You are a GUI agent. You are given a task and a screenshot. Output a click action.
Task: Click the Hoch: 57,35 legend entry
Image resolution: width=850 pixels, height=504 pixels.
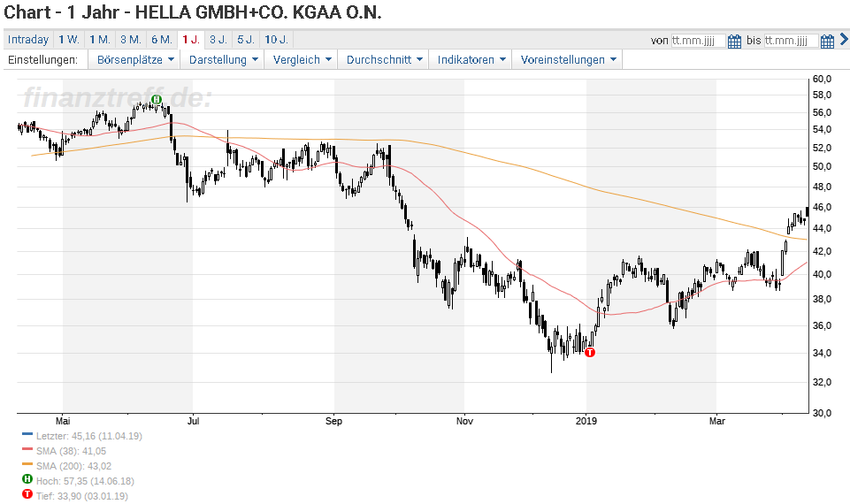[85, 481]
